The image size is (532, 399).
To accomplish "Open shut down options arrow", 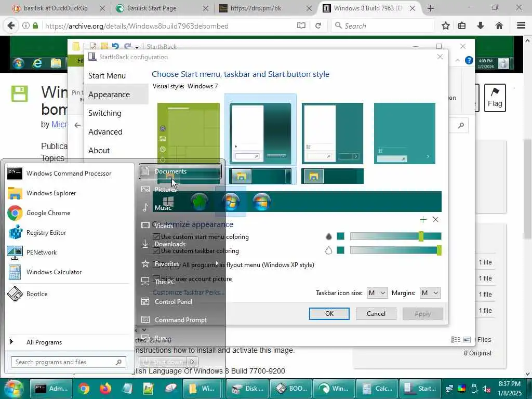I will [192, 362].
